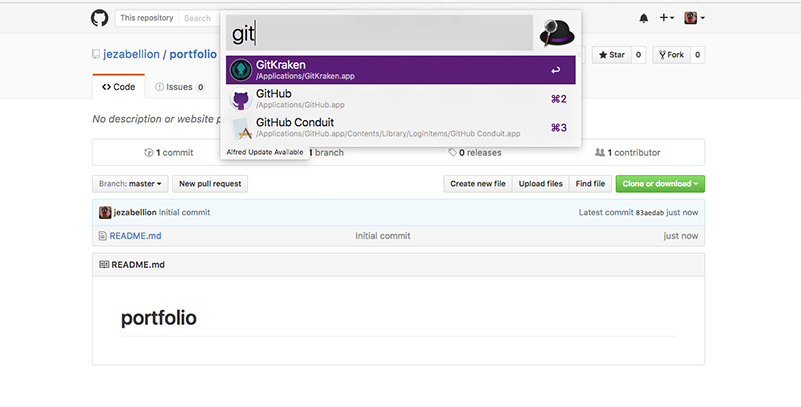Screen dimensions: 801x407
Task: Open the portfolio repository link
Action: 193,54
